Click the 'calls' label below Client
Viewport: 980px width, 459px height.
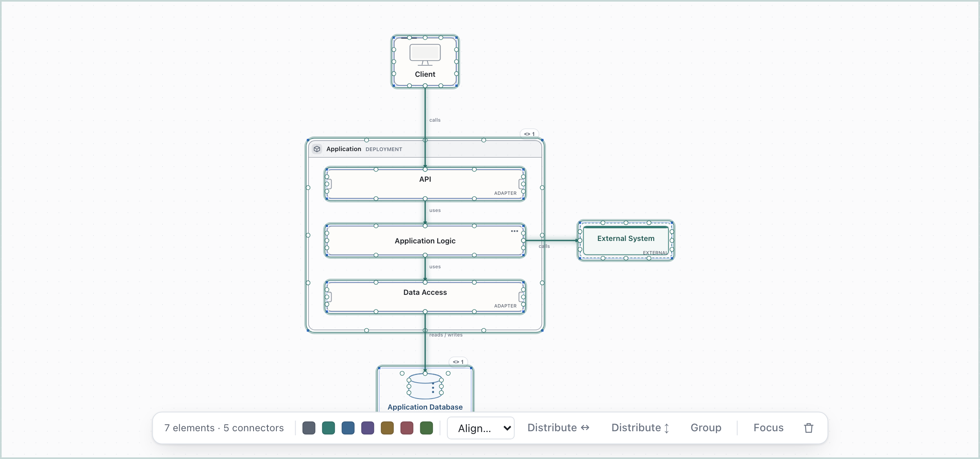[x=435, y=120]
